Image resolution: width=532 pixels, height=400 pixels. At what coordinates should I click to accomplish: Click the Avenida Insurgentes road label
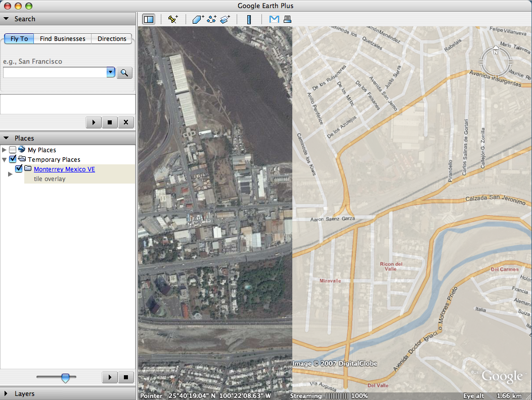pyautogui.click(x=496, y=78)
